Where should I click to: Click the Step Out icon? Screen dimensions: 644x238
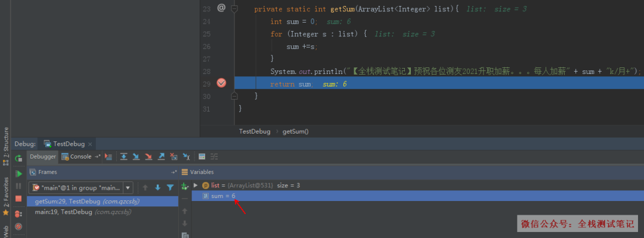(x=162, y=157)
